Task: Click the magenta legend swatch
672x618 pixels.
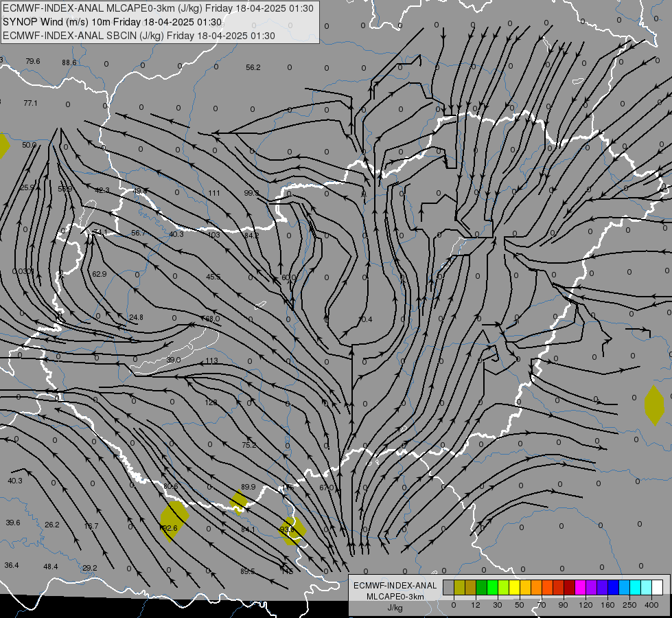Action: pos(580,588)
